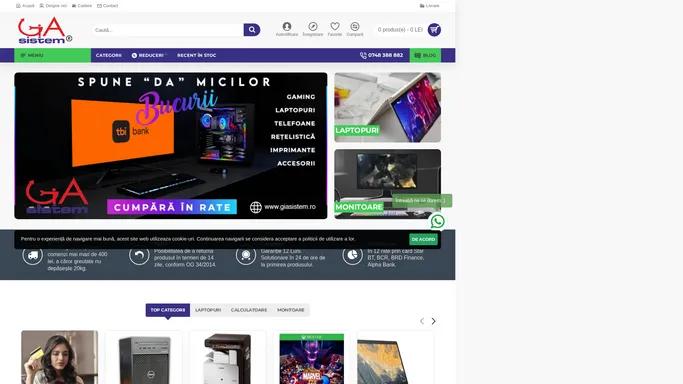The width and height of the screenshot is (683, 384).
Task: Open the green BLOG button
Action: point(425,55)
